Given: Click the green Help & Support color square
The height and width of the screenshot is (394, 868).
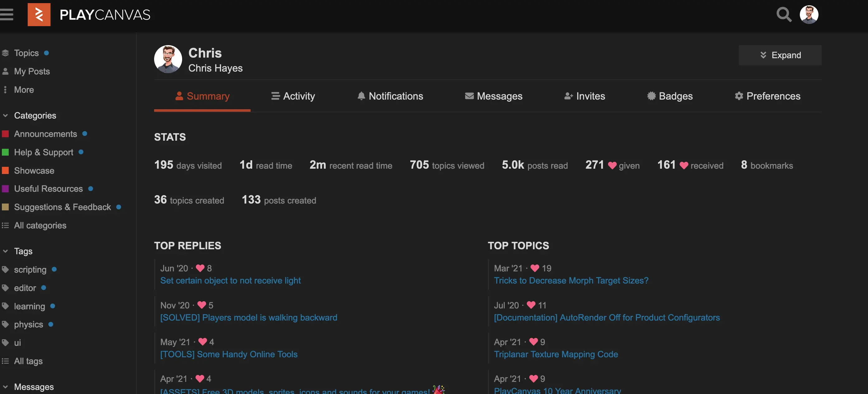Looking at the screenshot, I should pos(5,152).
